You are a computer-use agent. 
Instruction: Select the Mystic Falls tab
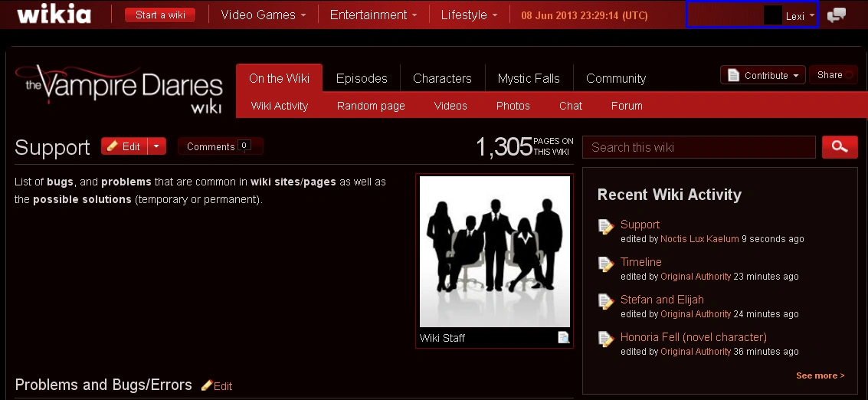click(529, 78)
